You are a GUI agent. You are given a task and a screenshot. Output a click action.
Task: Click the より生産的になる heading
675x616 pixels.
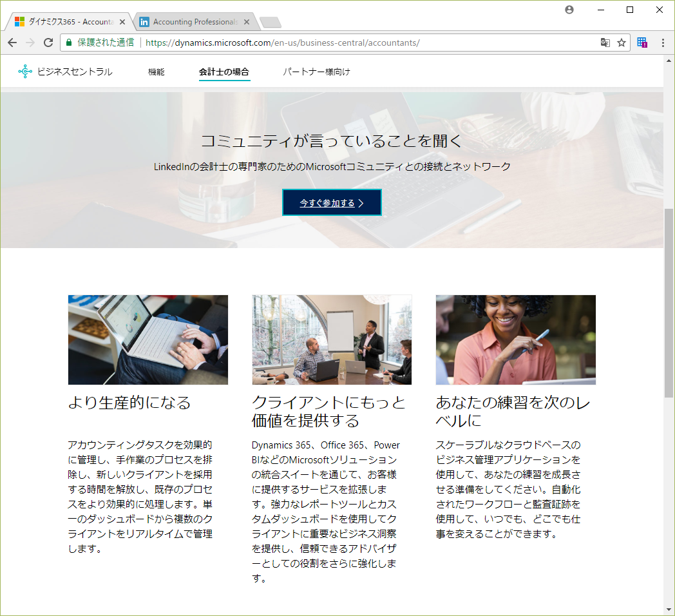click(129, 402)
